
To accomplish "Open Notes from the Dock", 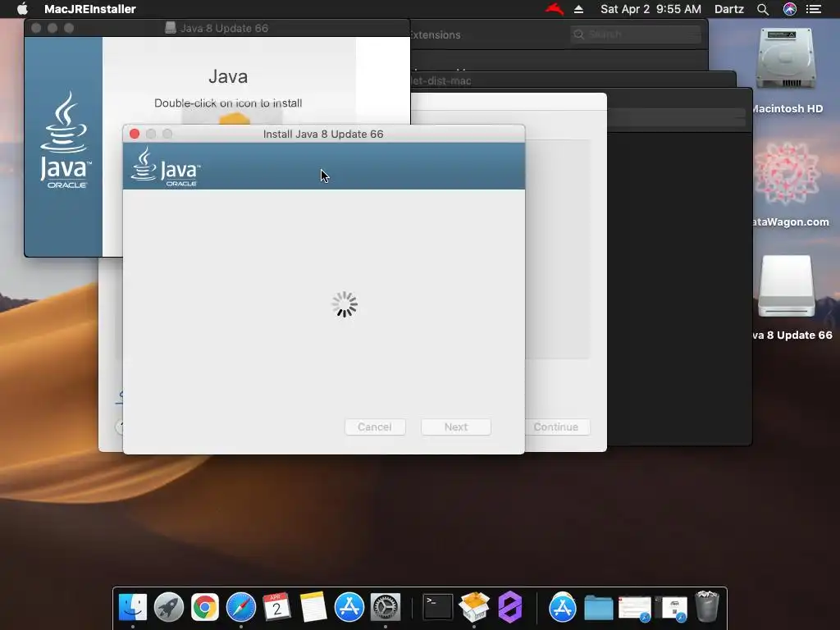I will coord(313,607).
